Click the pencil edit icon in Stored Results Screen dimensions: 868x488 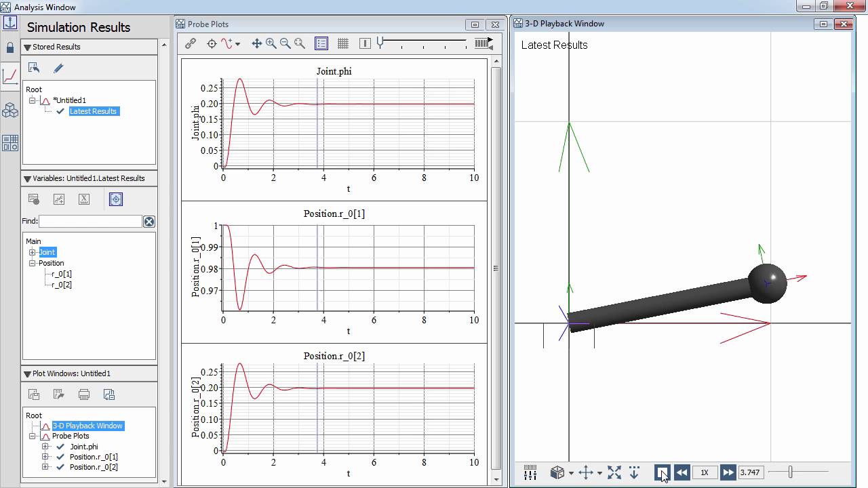click(x=58, y=68)
